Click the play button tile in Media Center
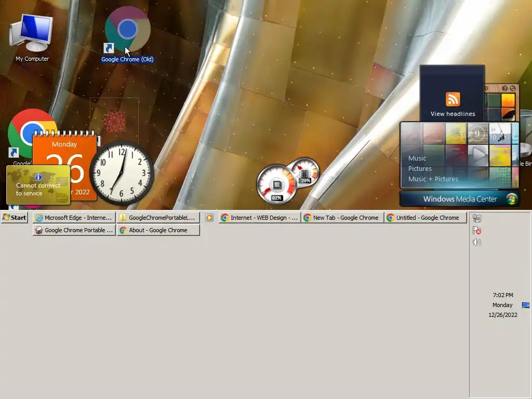 (478, 155)
